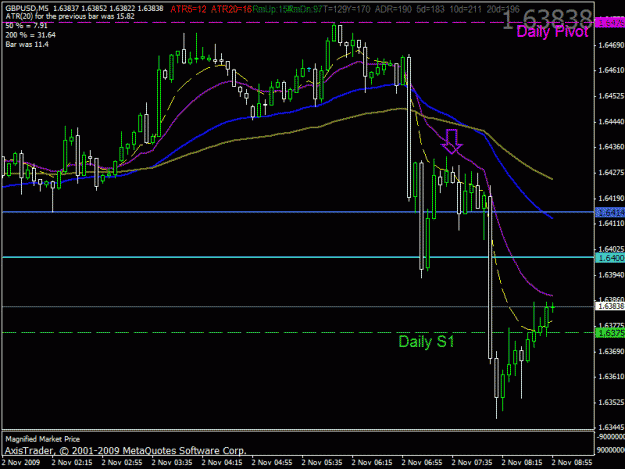Click the cyan 1.6400 price tag on the axis
Image resolution: width=625 pixels, height=469 pixels.
(x=610, y=258)
